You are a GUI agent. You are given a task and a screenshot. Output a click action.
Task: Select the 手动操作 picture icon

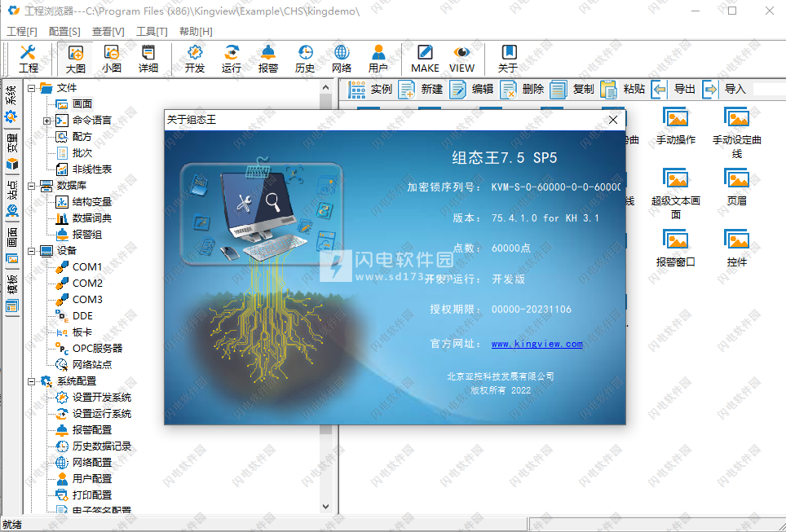click(x=676, y=125)
